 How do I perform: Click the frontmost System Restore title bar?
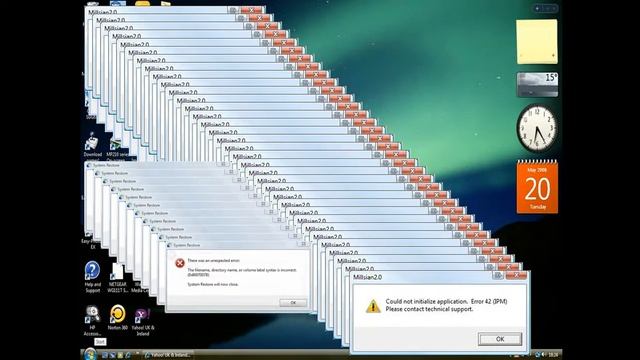[x=238, y=245]
